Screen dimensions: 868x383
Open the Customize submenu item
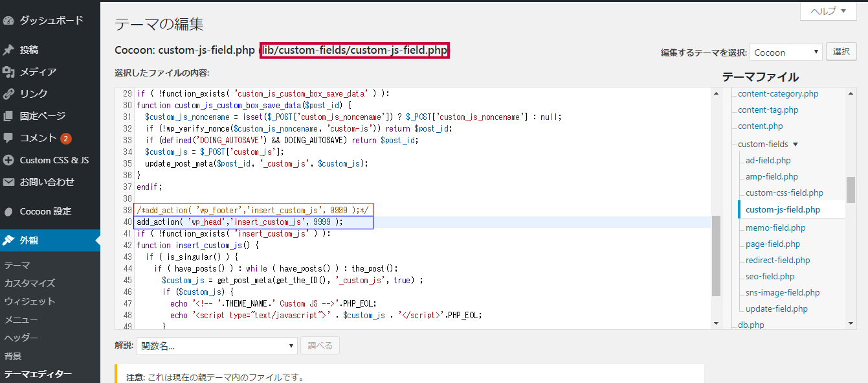pos(30,283)
